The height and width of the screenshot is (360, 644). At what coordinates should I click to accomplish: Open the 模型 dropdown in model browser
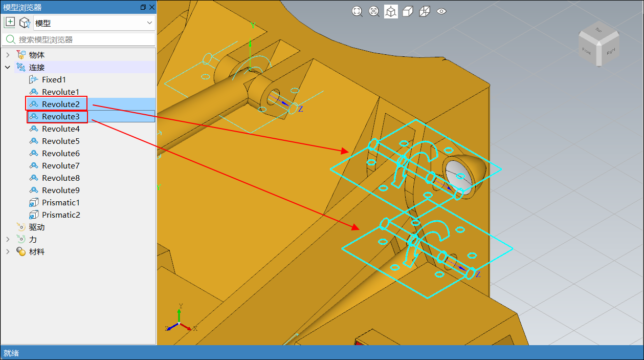[x=94, y=23]
